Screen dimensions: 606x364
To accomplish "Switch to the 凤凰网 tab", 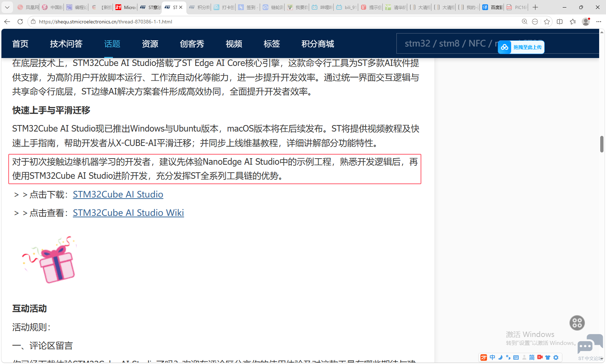I will click(x=28, y=7).
